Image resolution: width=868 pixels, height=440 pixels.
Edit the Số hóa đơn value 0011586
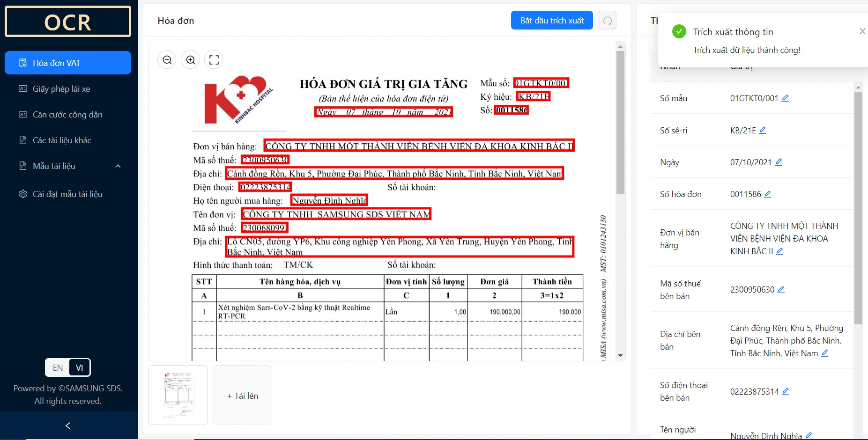point(768,194)
